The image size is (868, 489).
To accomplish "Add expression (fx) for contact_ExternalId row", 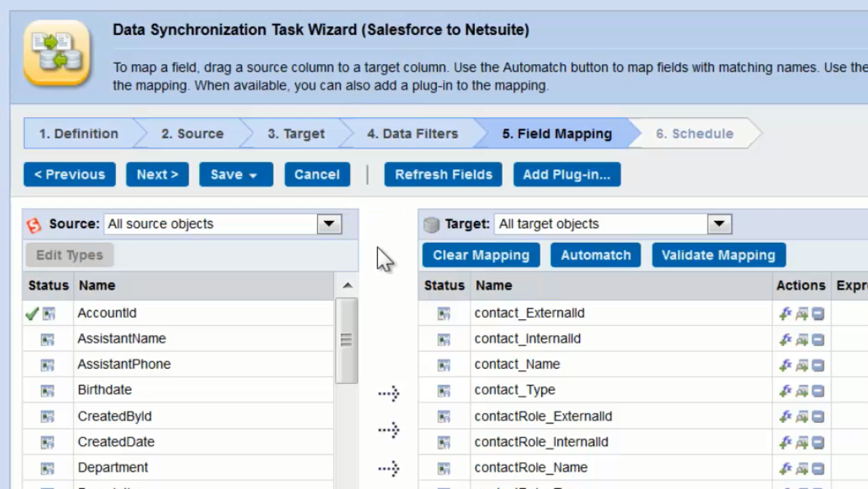I will (785, 313).
